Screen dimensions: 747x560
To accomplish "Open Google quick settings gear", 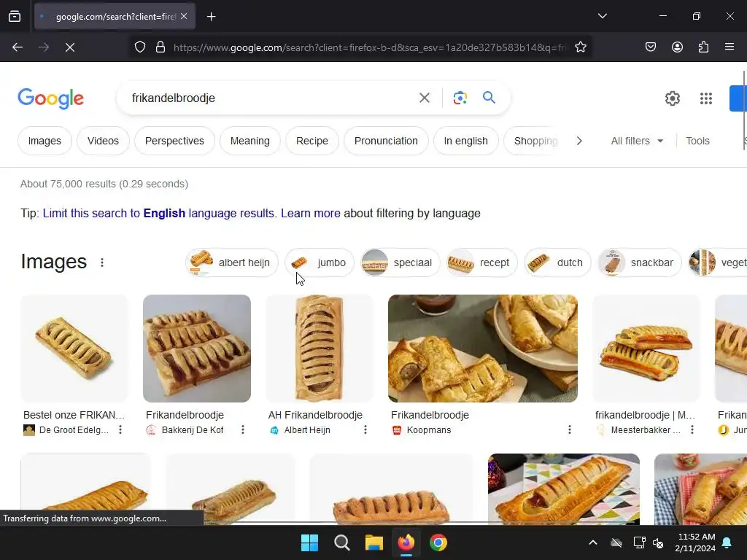I will (x=672, y=98).
